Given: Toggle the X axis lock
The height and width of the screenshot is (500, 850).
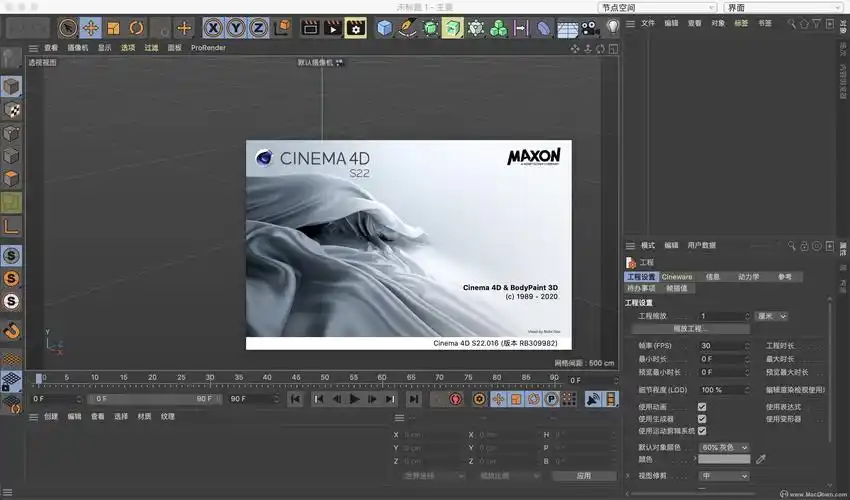Looking at the screenshot, I should [213, 28].
